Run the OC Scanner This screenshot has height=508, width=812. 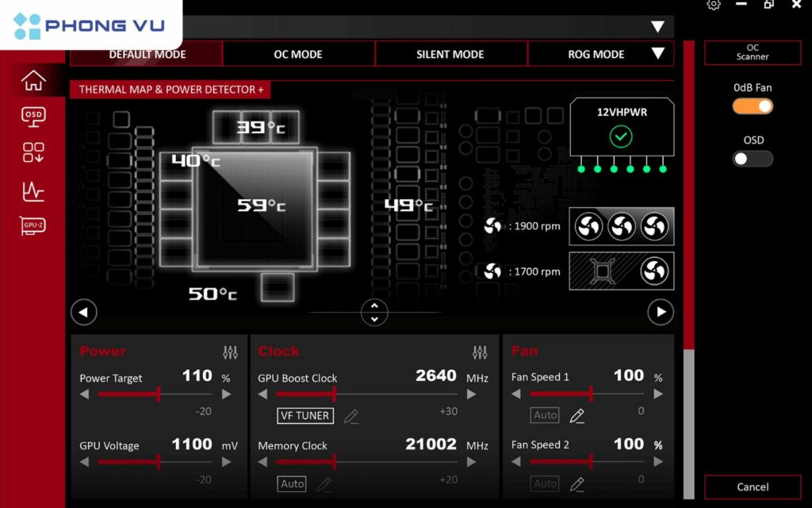tap(752, 51)
